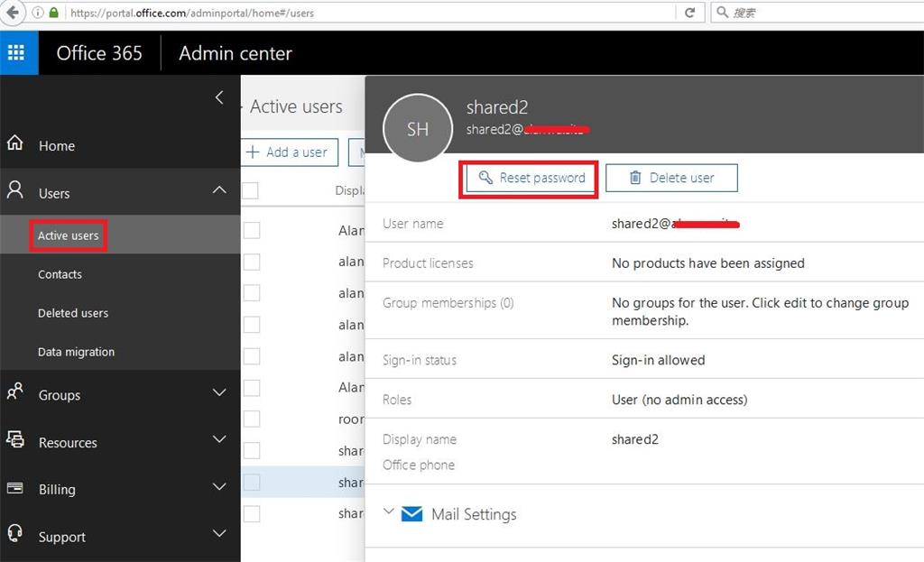Collapse the Users section chevron
This screenshot has width=924, height=562.
pyautogui.click(x=219, y=189)
